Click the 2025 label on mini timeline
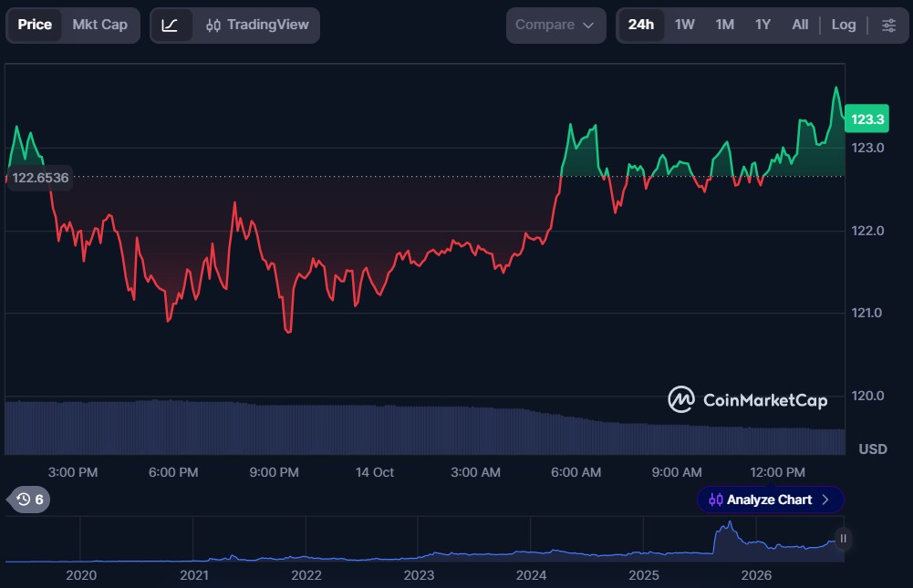 click(x=643, y=575)
